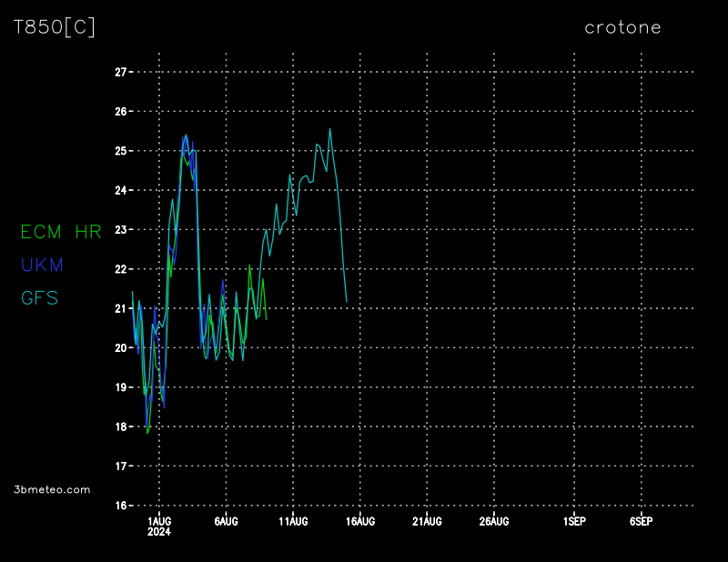Viewport: 728px width, 562px height.
Task: Jump to the 16AUG date marker
Action: tap(360, 521)
